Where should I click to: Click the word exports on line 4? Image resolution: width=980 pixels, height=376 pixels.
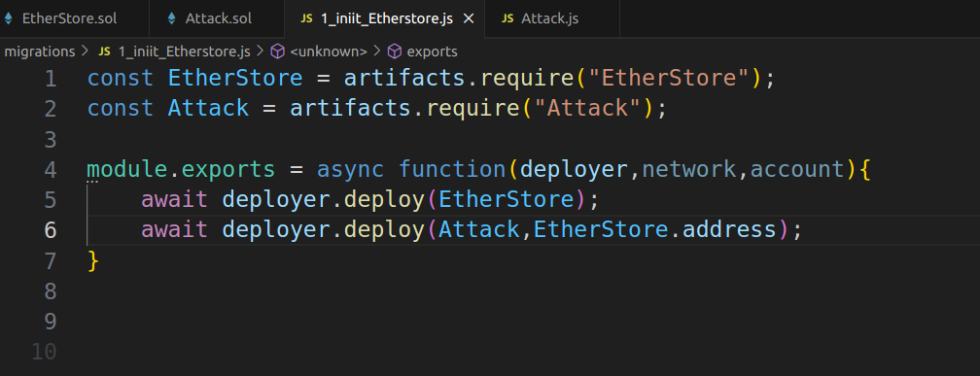point(228,169)
